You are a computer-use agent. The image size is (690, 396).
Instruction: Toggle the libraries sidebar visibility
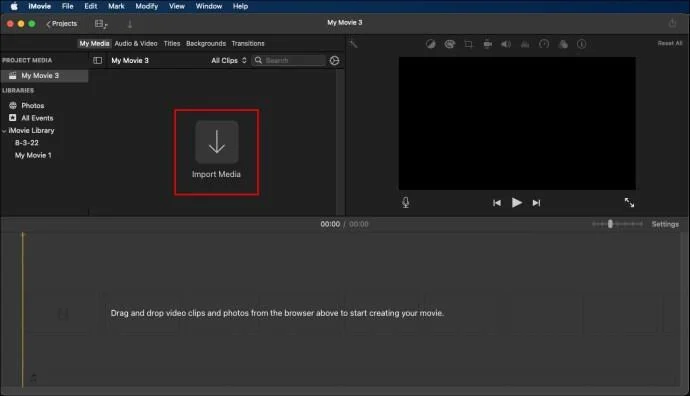point(98,60)
